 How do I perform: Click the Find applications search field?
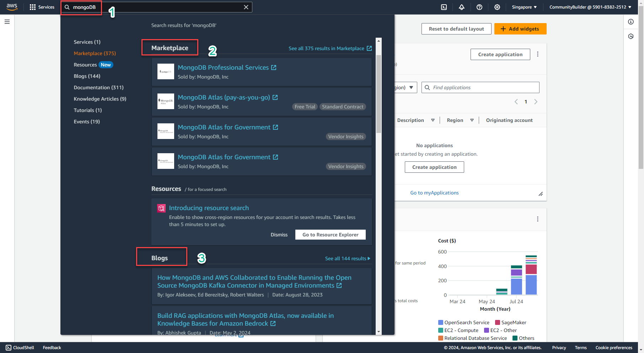(x=481, y=87)
